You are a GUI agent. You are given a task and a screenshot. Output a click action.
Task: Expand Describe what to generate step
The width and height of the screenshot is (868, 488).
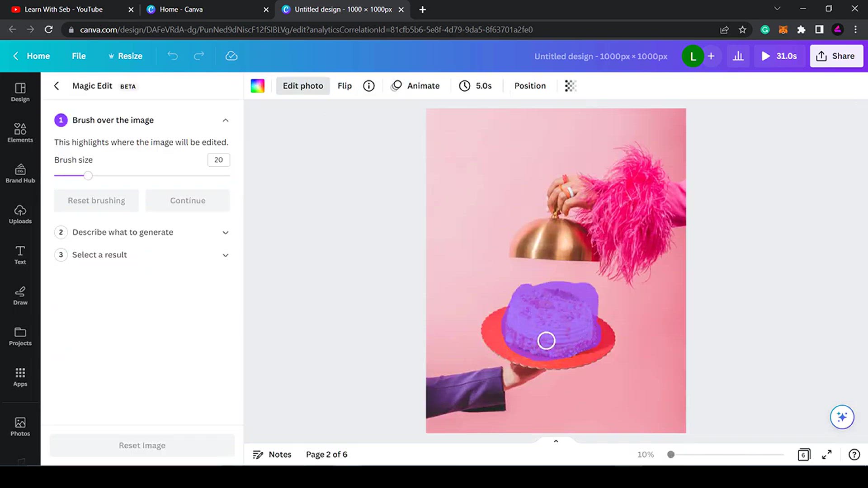[x=226, y=232]
